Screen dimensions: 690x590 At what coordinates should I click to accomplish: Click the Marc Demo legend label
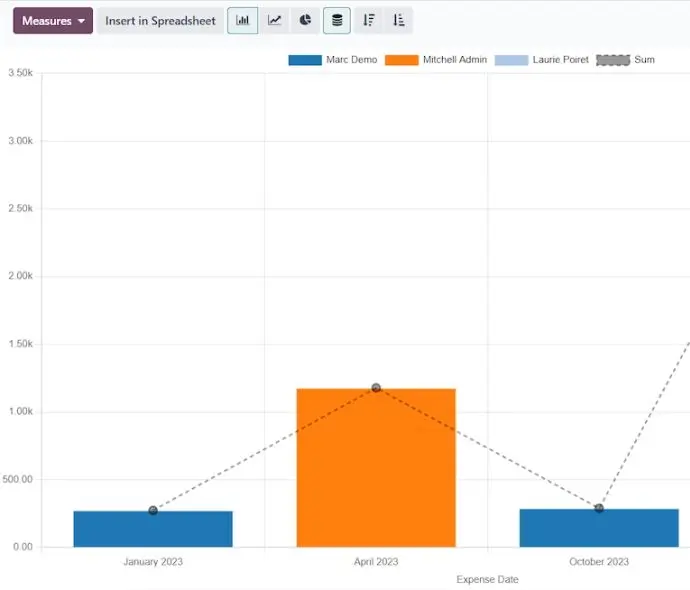coord(352,60)
